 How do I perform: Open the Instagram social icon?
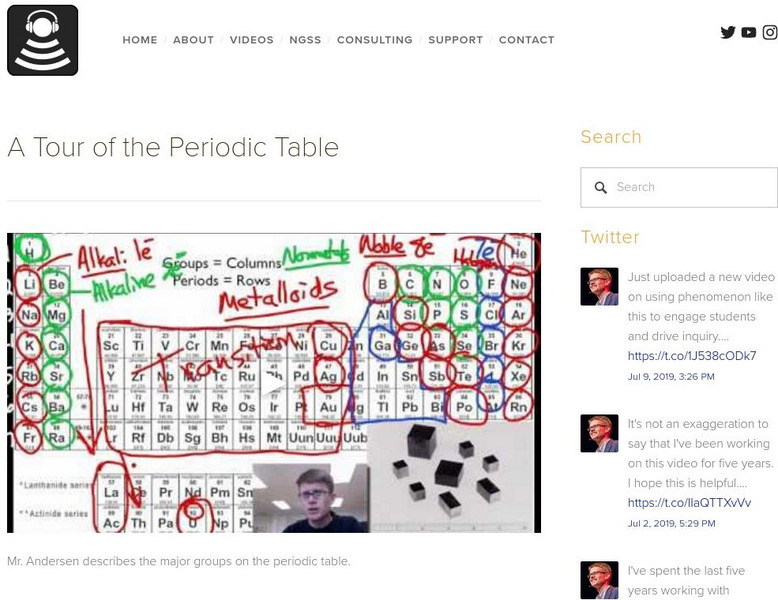(770, 32)
